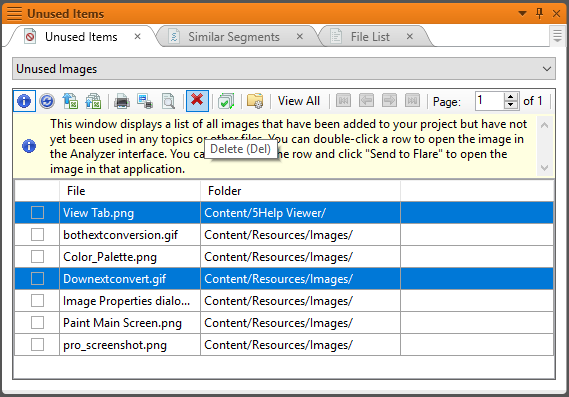Image resolution: width=569 pixels, height=397 pixels.
Task: Open window position dropdown arrow in title bar
Action: tap(522, 13)
